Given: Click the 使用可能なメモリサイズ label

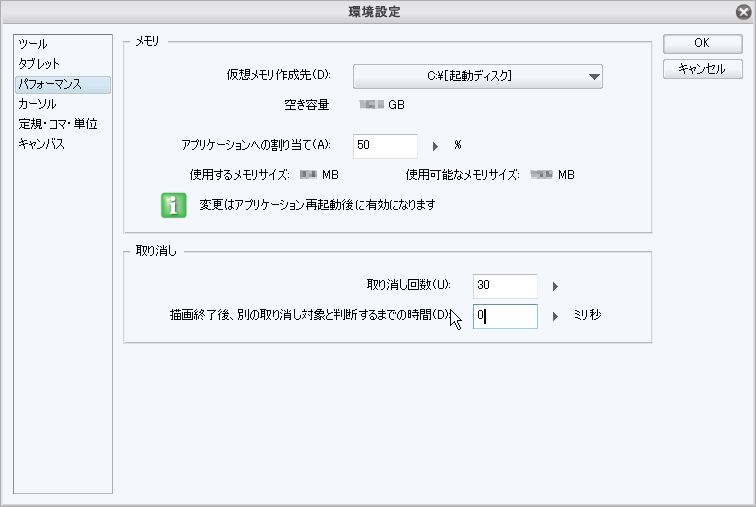Looking at the screenshot, I should pyautogui.click(x=462, y=174).
